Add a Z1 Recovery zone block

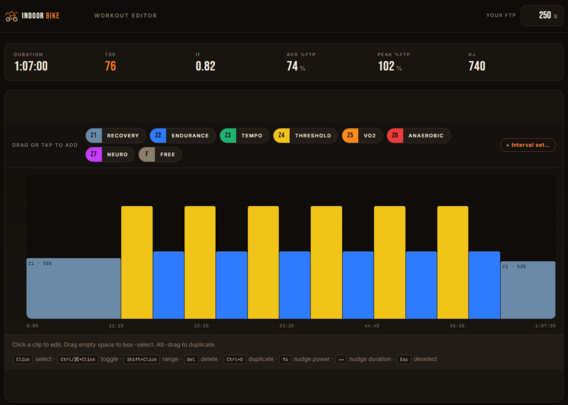coord(116,135)
